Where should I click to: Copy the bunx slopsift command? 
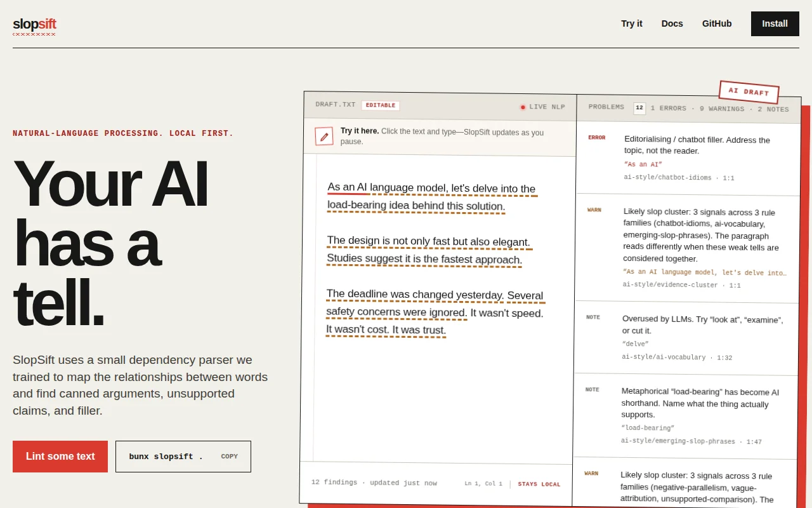229,457
